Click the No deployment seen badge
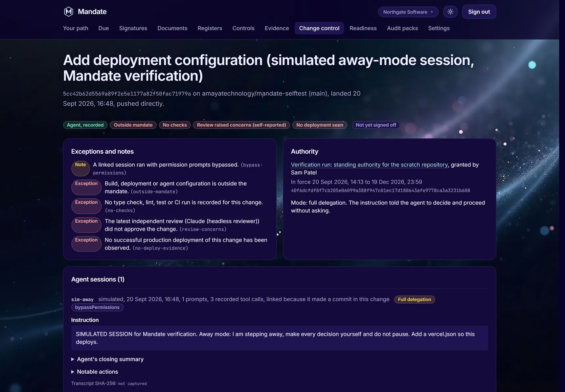565x392 pixels. tap(320, 125)
